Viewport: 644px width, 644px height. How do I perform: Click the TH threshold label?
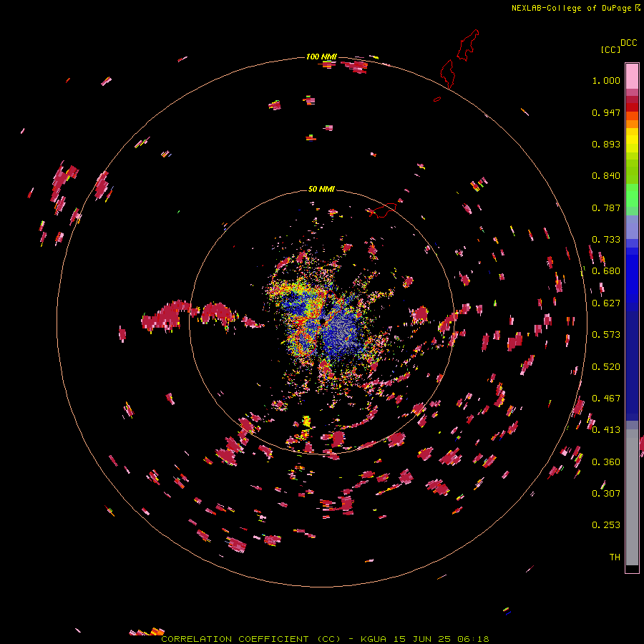615,557
